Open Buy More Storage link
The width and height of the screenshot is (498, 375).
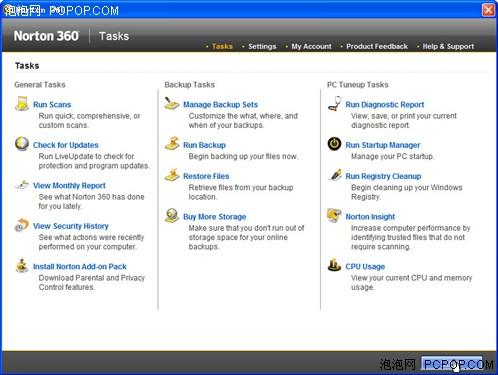(215, 217)
